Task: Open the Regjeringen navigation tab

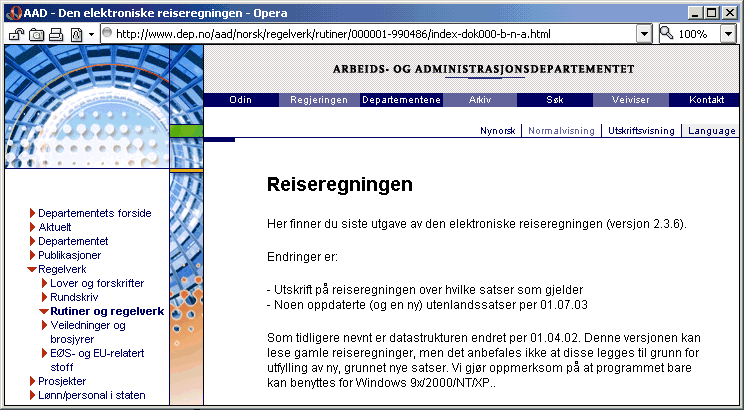Action: coord(319,100)
